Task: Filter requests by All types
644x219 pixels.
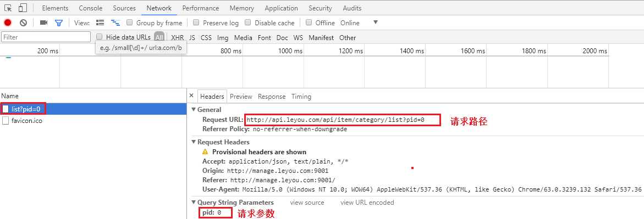Action: [159, 37]
